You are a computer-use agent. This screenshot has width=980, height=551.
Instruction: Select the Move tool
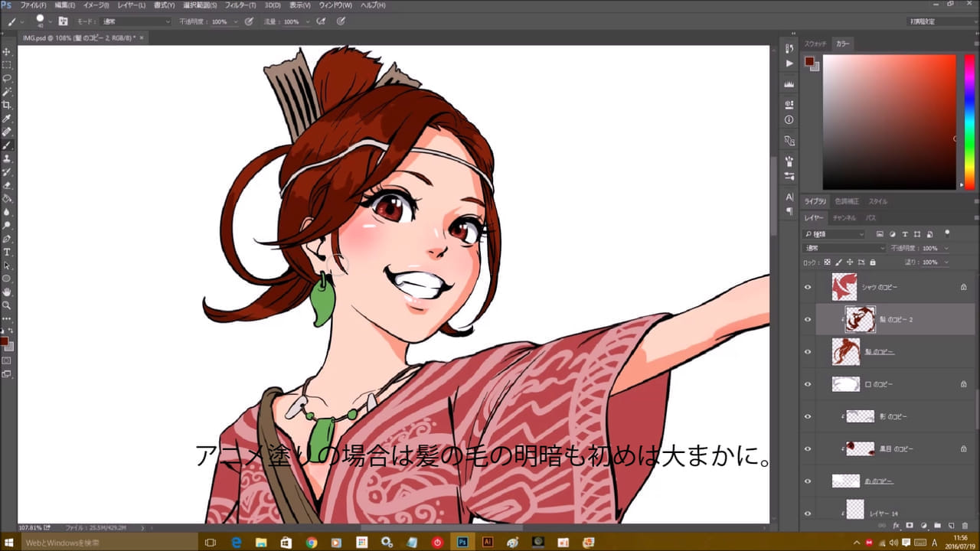(7, 52)
